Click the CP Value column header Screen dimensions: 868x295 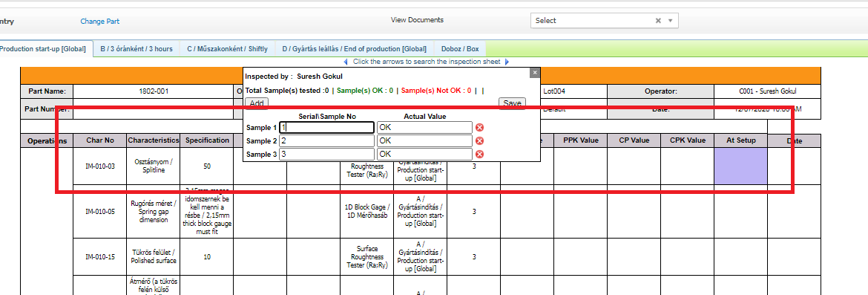coord(634,140)
